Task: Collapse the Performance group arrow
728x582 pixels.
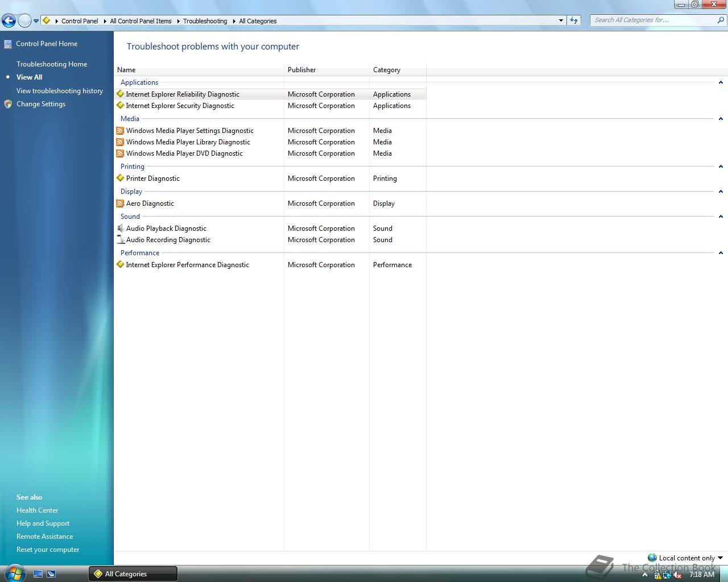Action: pyautogui.click(x=721, y=253)
